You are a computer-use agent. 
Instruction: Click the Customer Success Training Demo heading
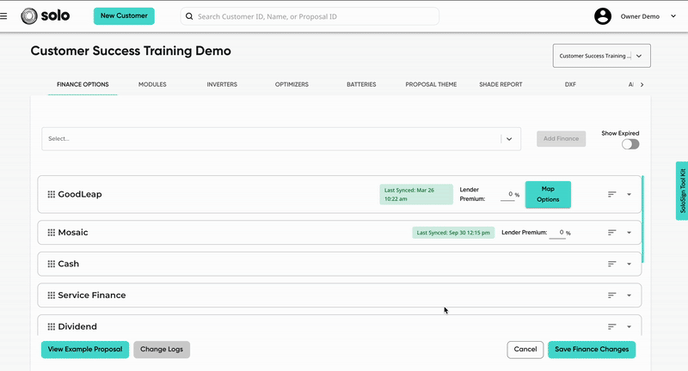(131, 51)
